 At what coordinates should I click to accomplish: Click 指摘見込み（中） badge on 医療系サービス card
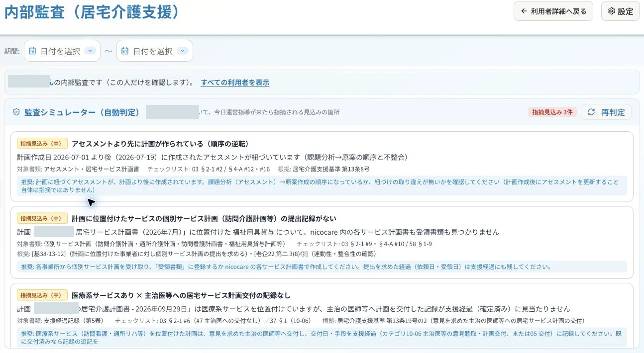(42, 295)
